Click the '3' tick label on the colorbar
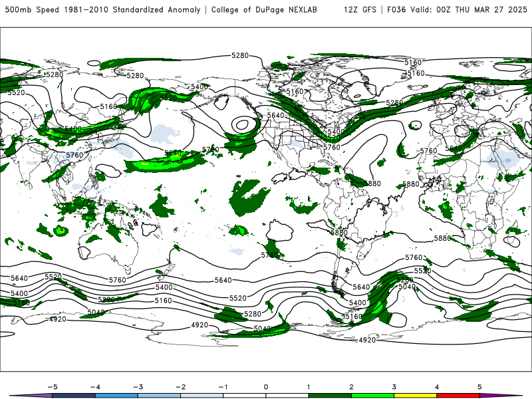The height and width of the screenshot is (399, 532). click(394, 387)
